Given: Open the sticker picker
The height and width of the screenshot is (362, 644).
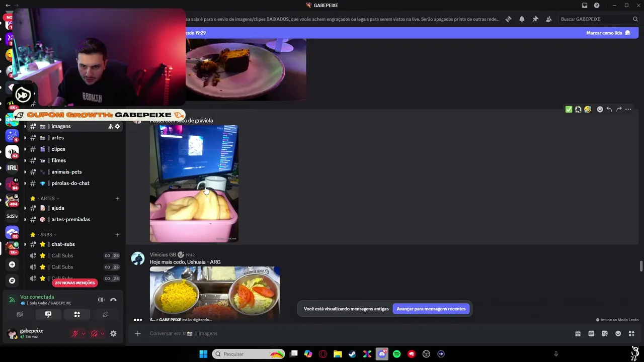Looking at the screenshot, I should pyautogui.click(x=605, y=333).
